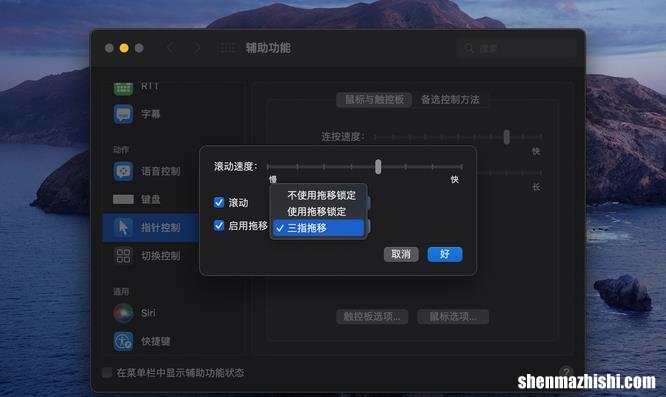Image resolution: width=666 pixels, height=397 pixels.
Task: Confirm with the 好 button
Action: (x=445, y=254)
